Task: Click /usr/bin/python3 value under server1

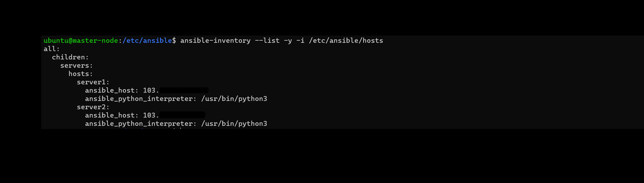Action: [234, 99]
